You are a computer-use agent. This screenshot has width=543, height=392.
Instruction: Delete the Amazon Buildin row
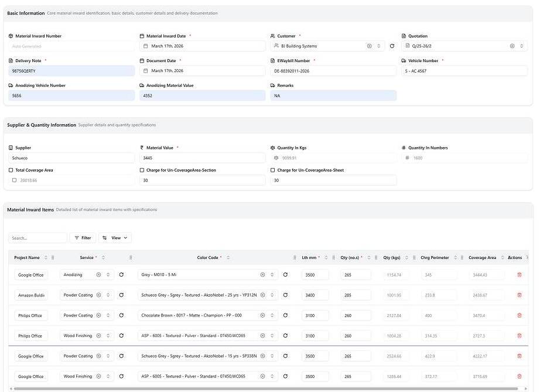[x=520, y=295]
